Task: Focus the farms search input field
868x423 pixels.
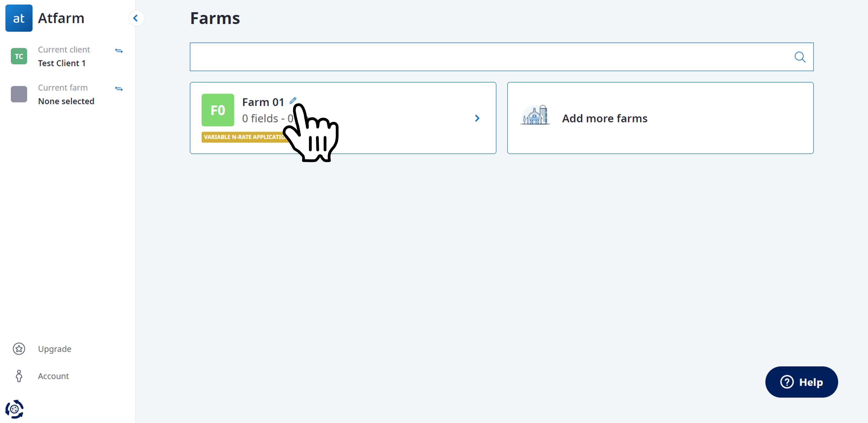Action: (501, 57)
